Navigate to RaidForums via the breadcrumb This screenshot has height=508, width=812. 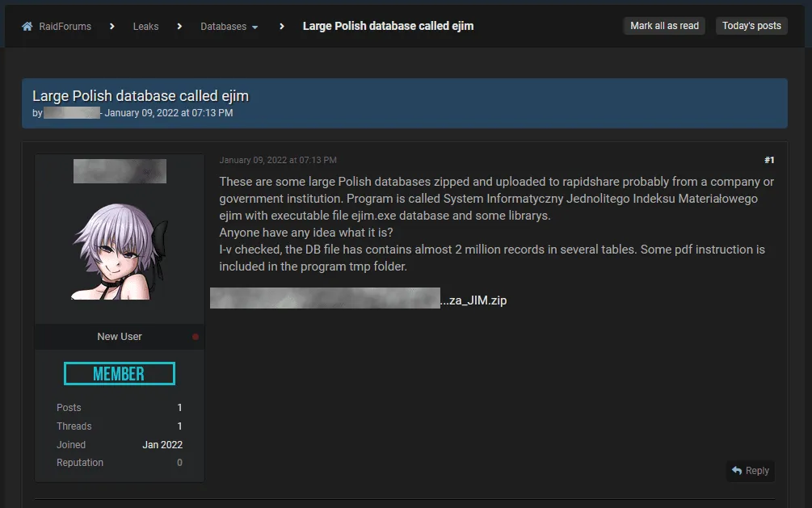click(x=64, y=25)
